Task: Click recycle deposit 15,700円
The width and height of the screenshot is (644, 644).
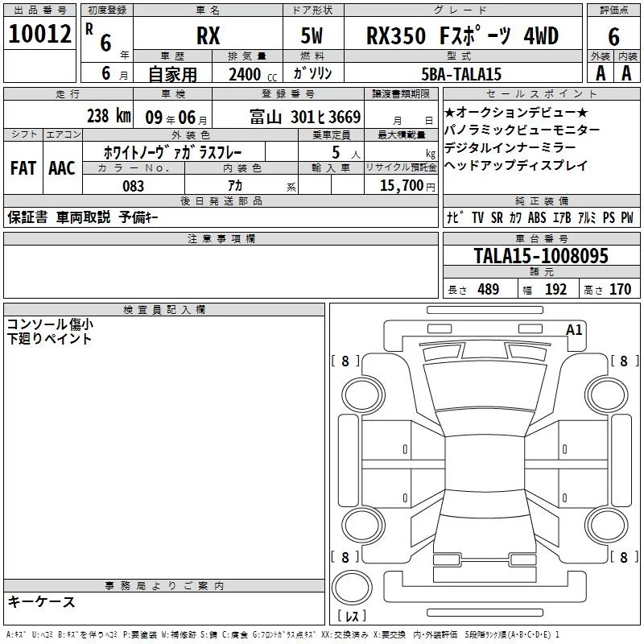Action: click(x=407, y=186)
